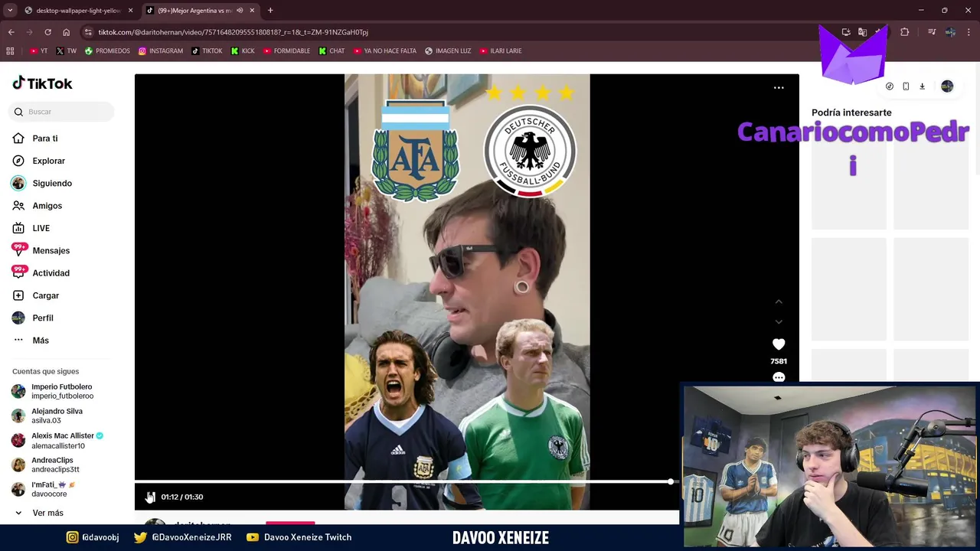Click the download desktop app icon
The image size is (980, 551).
click(x=922, y=86)
